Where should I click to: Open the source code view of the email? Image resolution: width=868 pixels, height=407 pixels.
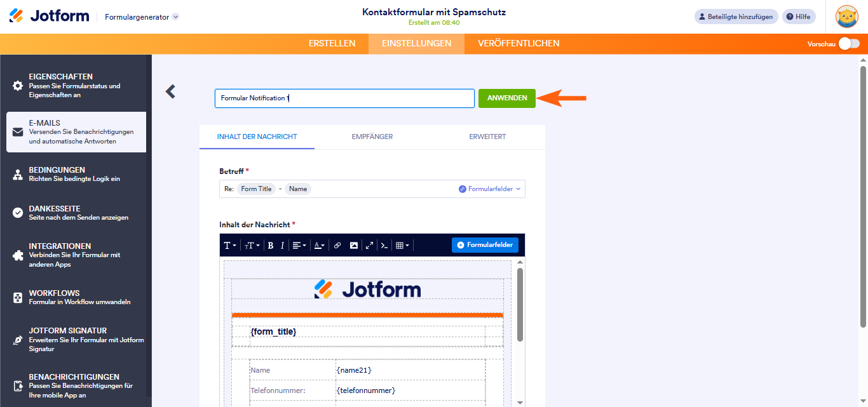point(385,244)
